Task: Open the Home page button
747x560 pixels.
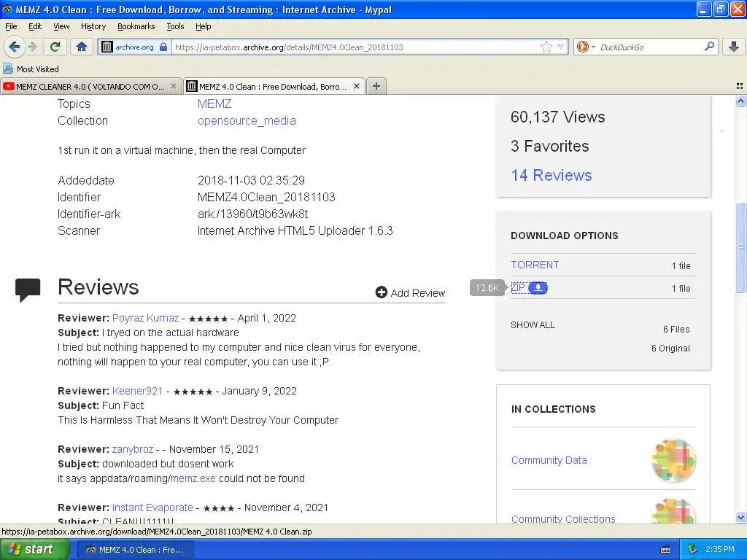Action: pyautogui.click(x=82, y=47)
